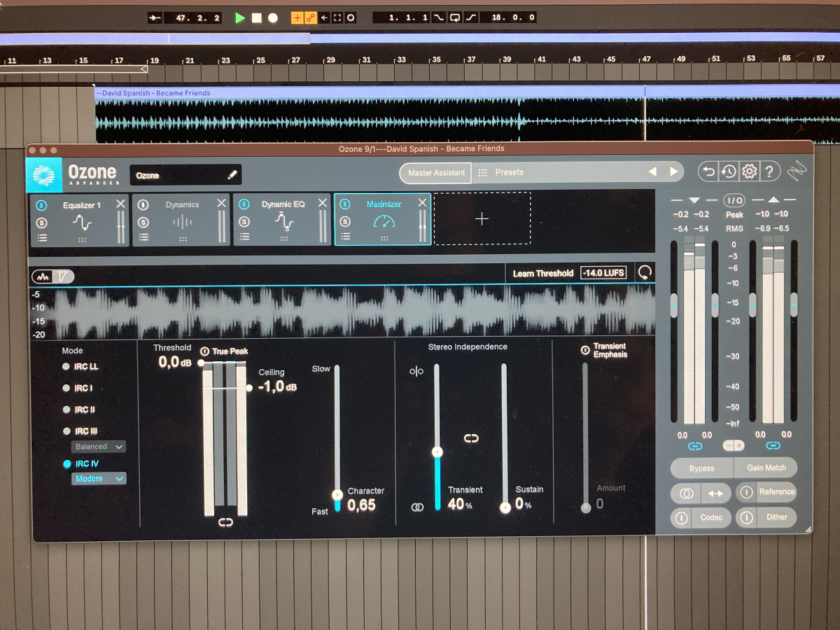Open the Balanced style dropdown
The width and height of the screenshot is (840, 630).
click(99, 447)
